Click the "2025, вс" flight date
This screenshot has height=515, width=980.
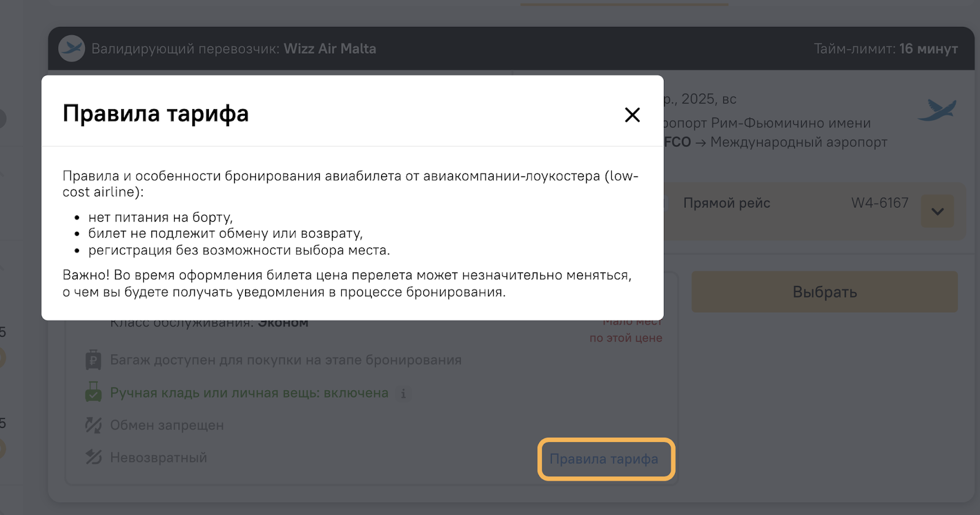pyautogui.click(x=709, y=99)
